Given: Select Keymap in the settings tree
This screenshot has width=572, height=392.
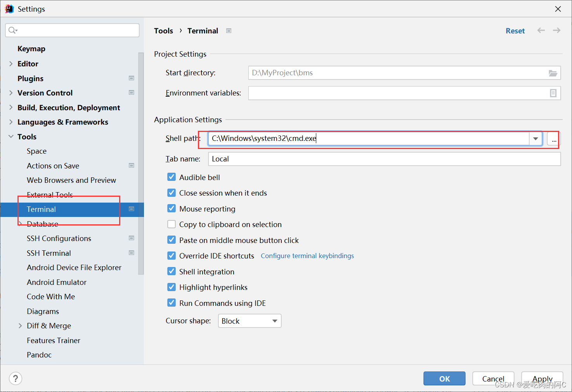Looking at the screenshot, I should pyautogui.click(x=31, y=49).
